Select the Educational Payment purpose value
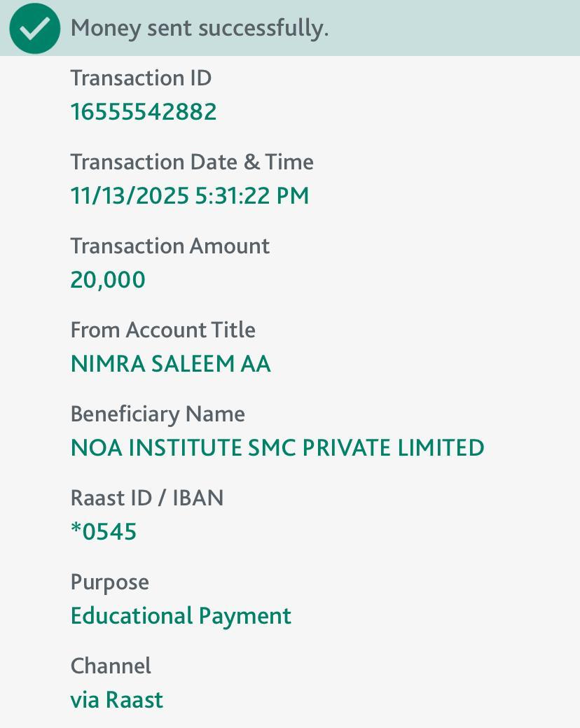The height and width of the screenshot is (728, 580). click(181, 616)
